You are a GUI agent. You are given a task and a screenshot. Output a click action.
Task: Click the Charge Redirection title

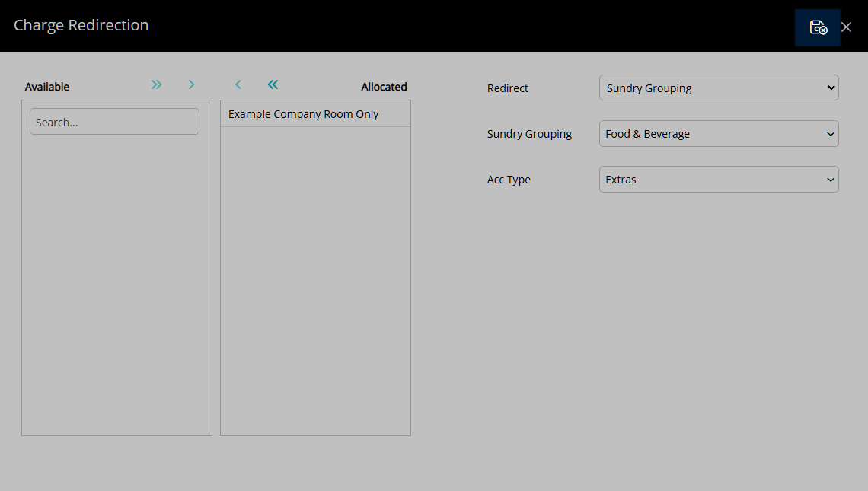(x=81, y=25)
